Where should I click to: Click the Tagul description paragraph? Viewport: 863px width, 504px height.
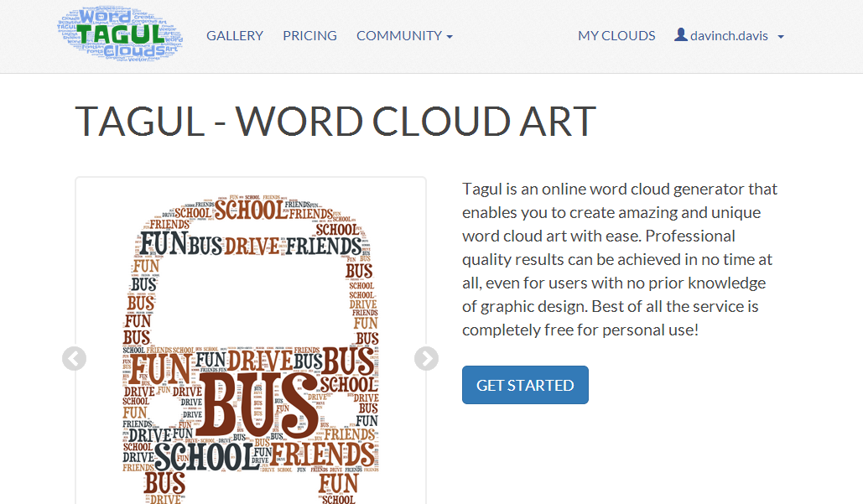click(619, 259)
